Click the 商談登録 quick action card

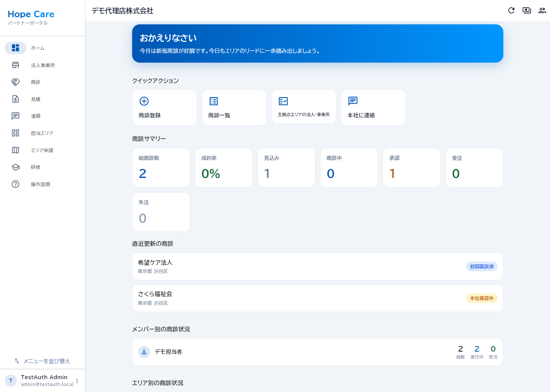pos(165,107)
